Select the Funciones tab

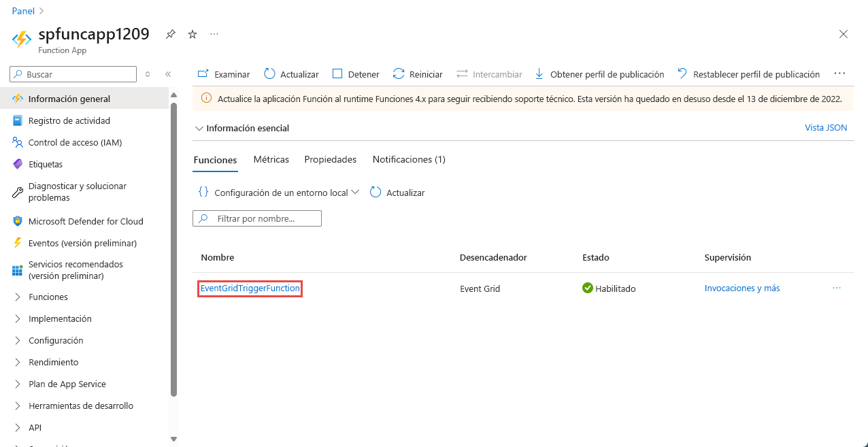click(x=215, y=160)
